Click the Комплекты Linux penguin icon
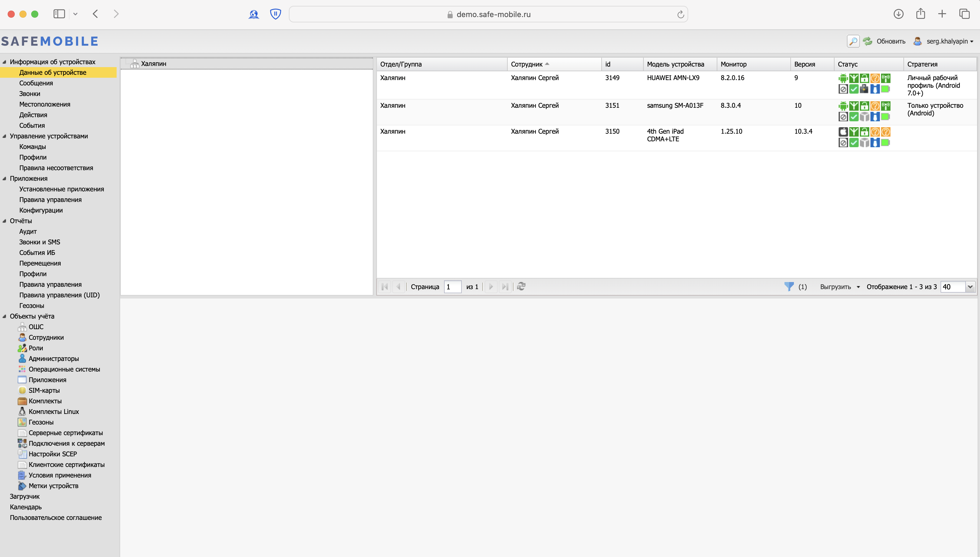The image size is (980, 557). (22, 412)
